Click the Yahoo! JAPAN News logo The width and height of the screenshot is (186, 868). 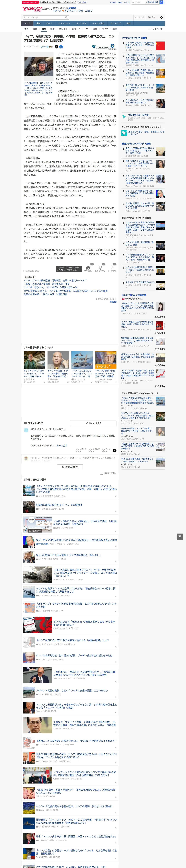coord(37,9)
